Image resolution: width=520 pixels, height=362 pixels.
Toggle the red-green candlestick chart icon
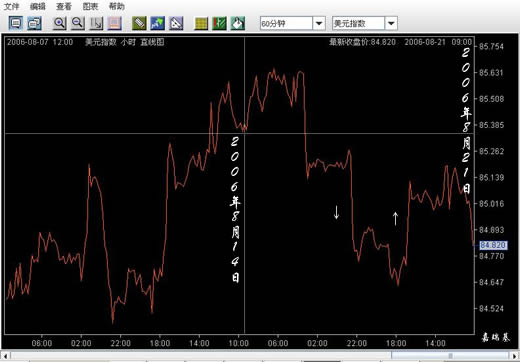click(x=219, y=23)
